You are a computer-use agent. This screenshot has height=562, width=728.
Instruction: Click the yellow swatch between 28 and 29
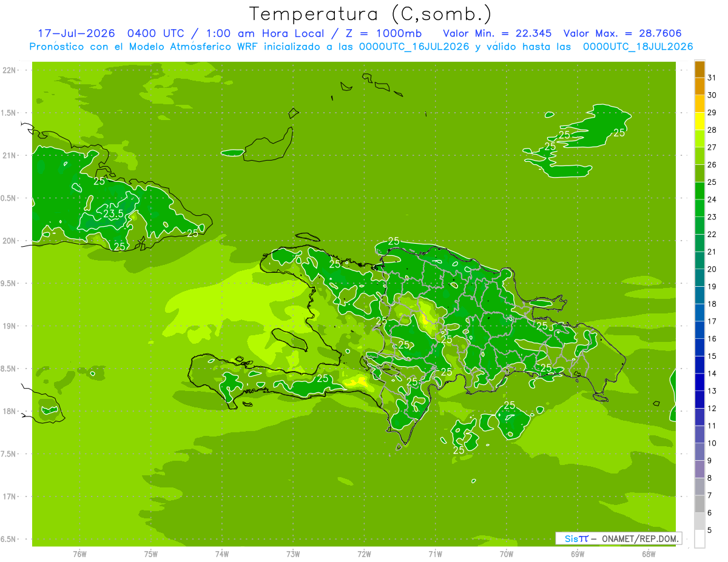coord(699,121)
